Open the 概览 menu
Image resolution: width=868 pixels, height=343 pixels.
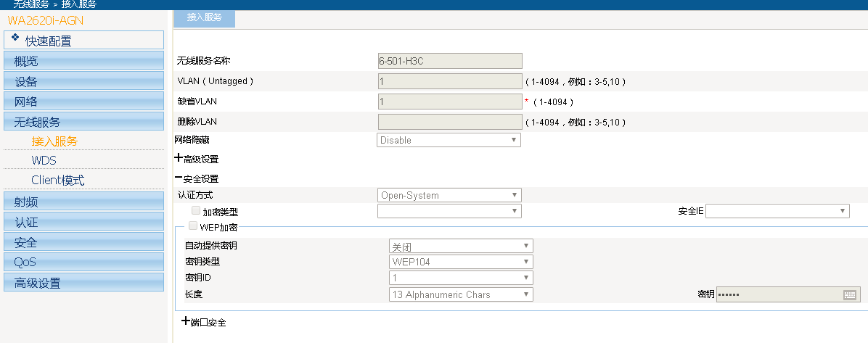coord(83,61)
